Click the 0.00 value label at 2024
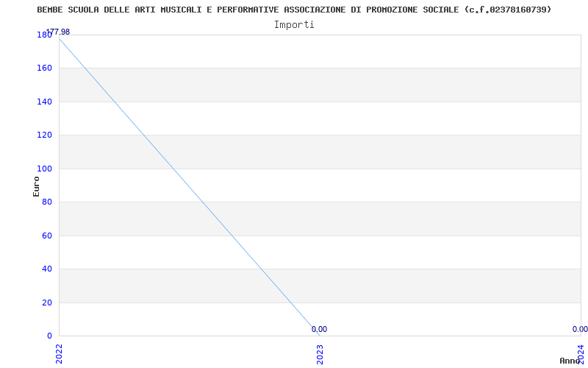Screen dimensions: 588x368 pos(580,329)
